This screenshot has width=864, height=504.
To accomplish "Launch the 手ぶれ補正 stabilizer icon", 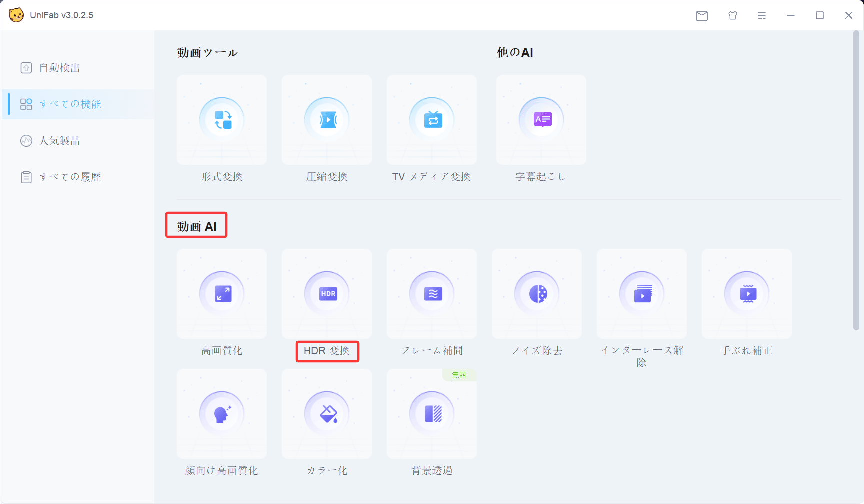I will 747,294.
